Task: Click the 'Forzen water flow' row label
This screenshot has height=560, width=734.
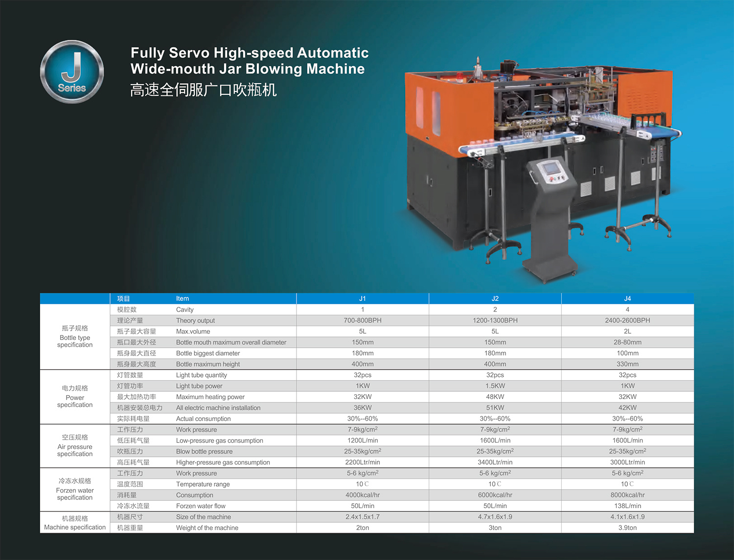Action: (x=201, y=506)
